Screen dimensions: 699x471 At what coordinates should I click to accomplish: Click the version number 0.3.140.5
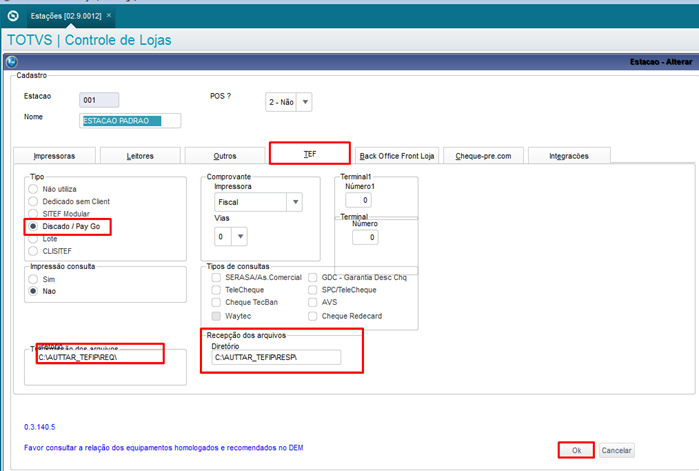point(40,427)
